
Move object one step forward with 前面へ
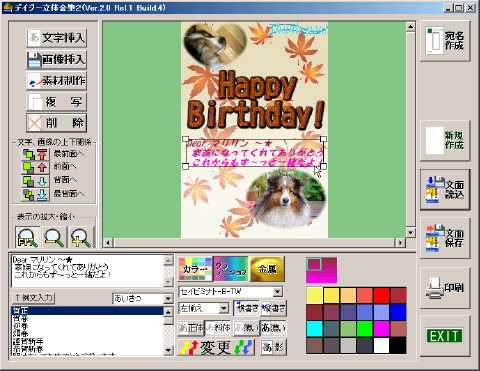coord(36,167)
